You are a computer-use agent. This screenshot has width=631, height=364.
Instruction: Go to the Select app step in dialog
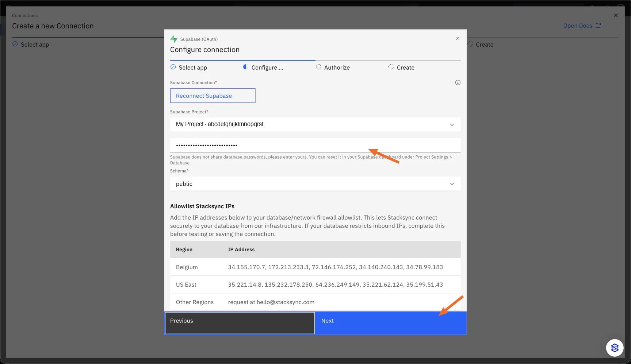tap(193, 67)
